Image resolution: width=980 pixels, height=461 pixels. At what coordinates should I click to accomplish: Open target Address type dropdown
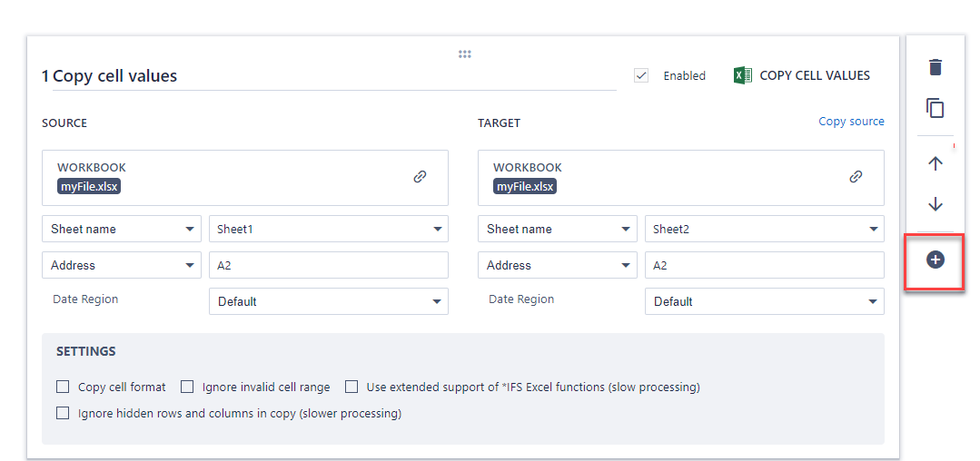tap(557, 265)
